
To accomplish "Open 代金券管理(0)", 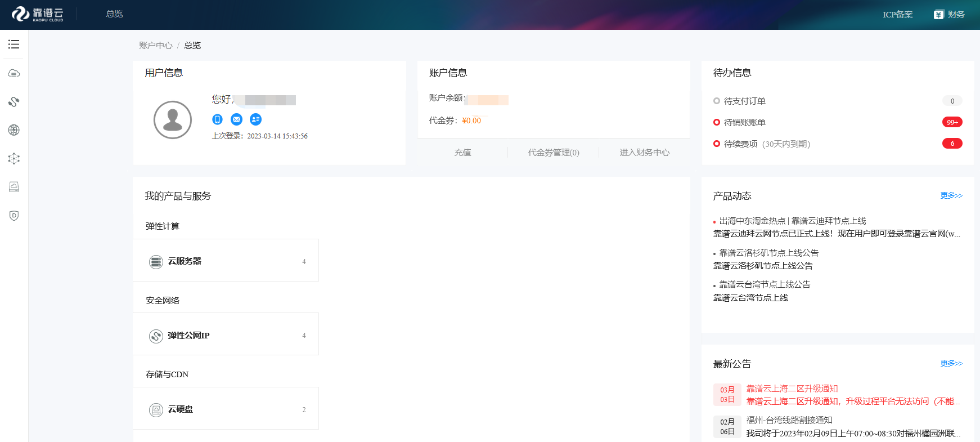I will click(x=554, y=153).
